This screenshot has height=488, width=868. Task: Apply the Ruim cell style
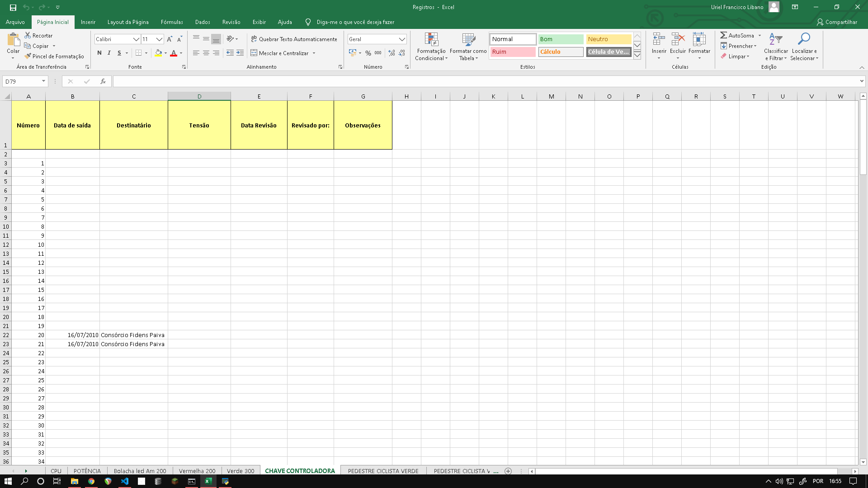(x=513, y=52)
